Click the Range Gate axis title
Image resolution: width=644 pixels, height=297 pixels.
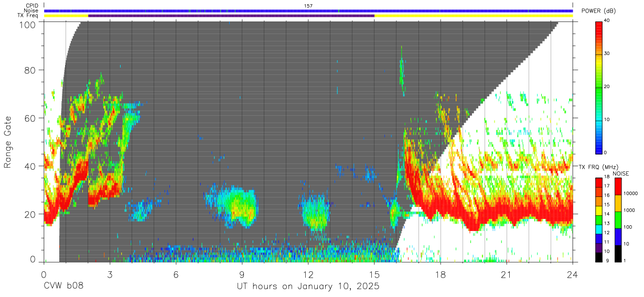[x=8, y=142]
